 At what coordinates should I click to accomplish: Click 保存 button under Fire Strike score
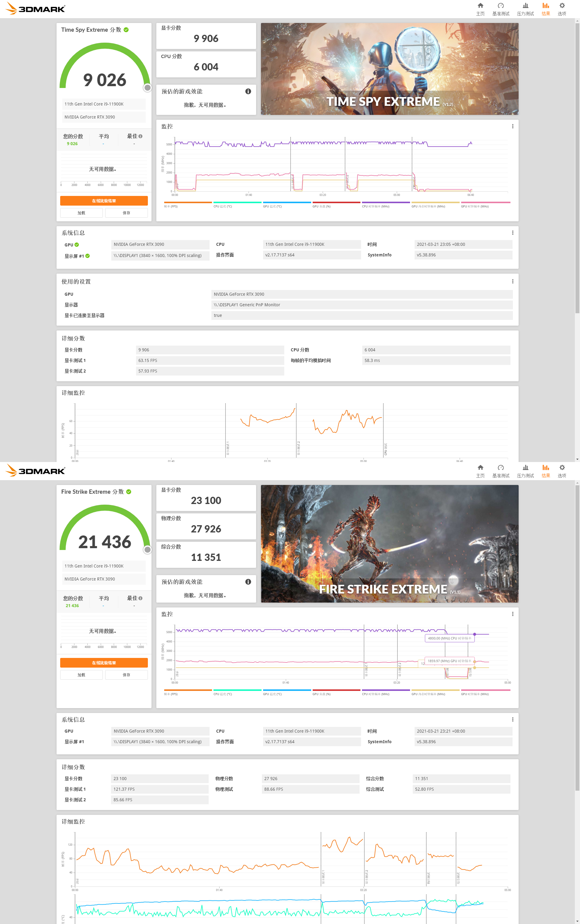126,675
